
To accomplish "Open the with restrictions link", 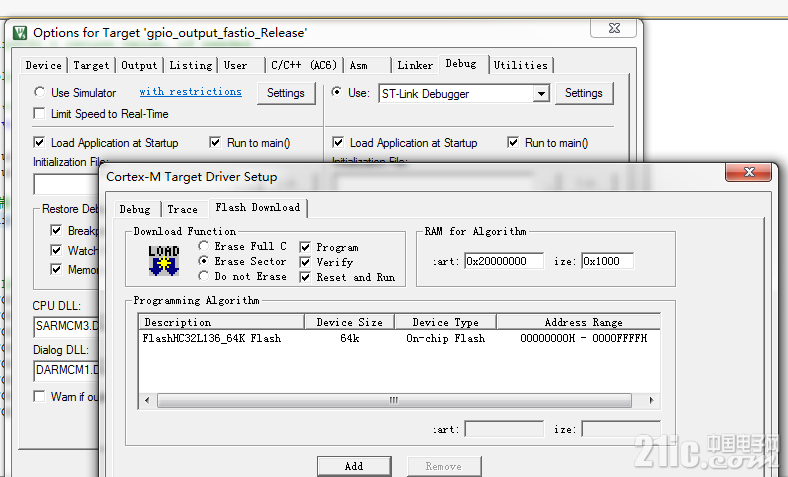I will (190, 91).
